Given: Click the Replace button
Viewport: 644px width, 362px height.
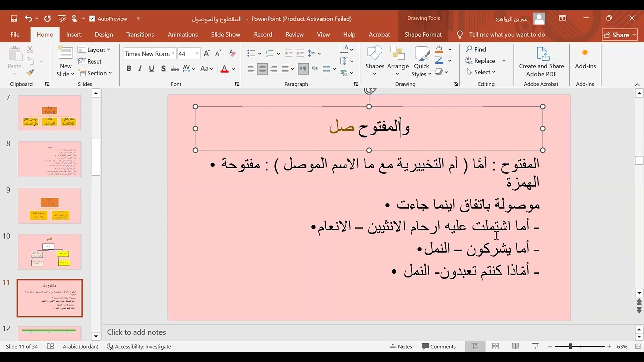Looking at the screenshot, I should pyautogui.click(x=480, y=61).
